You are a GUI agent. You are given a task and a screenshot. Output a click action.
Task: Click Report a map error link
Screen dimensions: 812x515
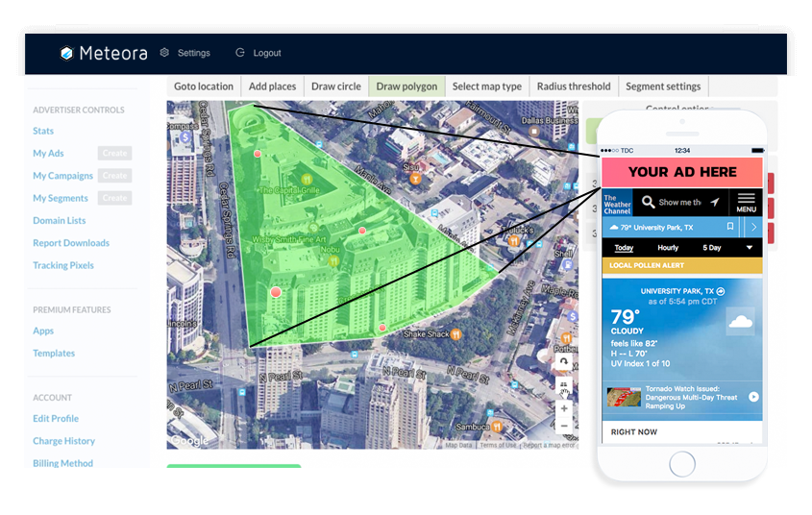coord(549,445)
